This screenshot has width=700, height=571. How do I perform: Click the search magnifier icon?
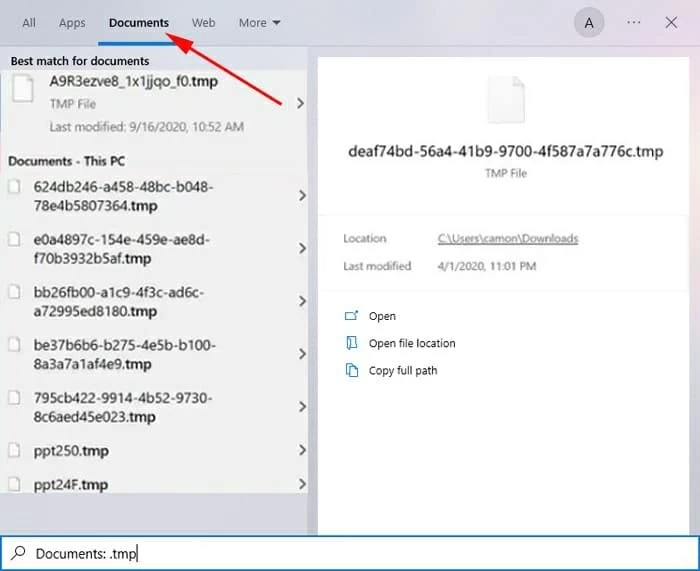click(x=17, y=553)
